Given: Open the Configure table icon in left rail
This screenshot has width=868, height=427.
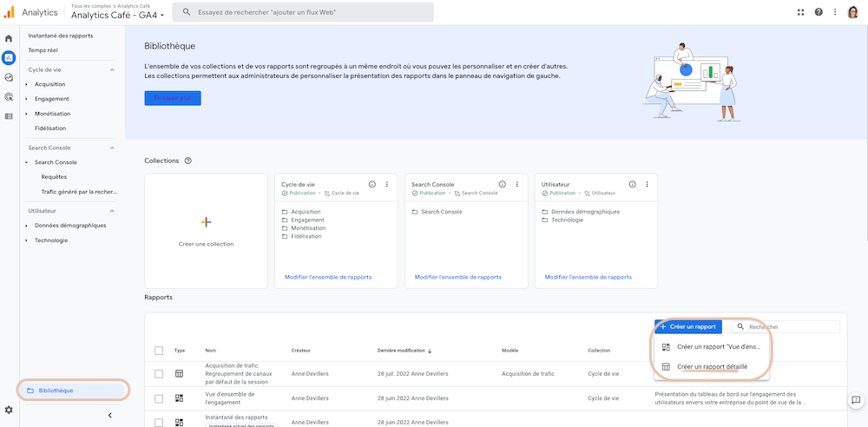Looking at the screenshot, I should 9,116.
